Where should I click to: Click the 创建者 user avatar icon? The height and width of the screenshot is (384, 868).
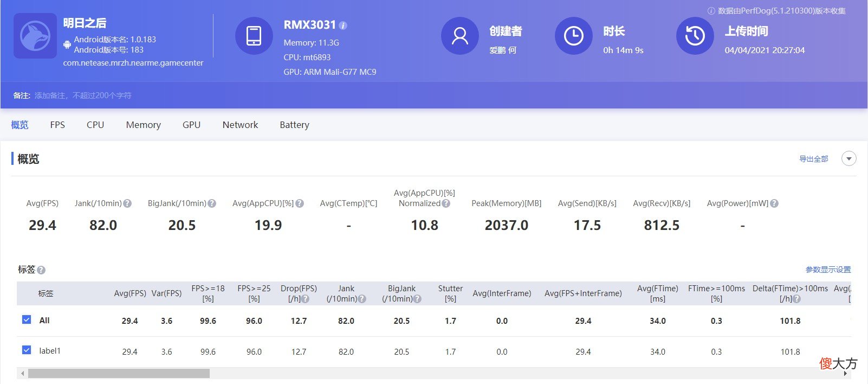pyautogui.click(x=460, y=36)
